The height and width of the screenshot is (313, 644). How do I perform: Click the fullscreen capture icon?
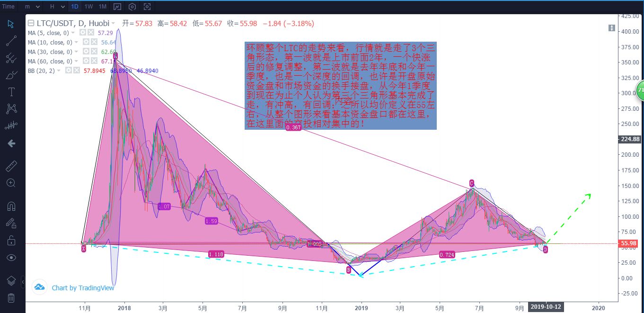(x=147, y=7)
